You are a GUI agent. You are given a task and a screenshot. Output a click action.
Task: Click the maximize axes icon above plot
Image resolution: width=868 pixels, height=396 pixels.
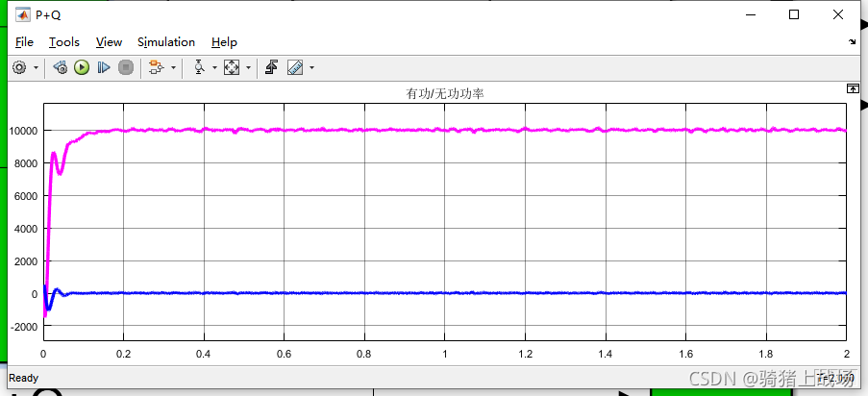(x=853, y=88)
